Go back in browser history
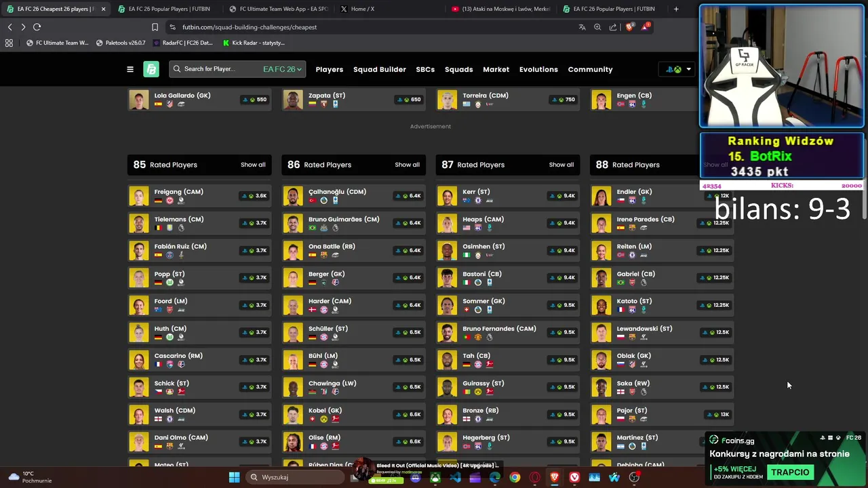The image size is (868, 488). 9,27
